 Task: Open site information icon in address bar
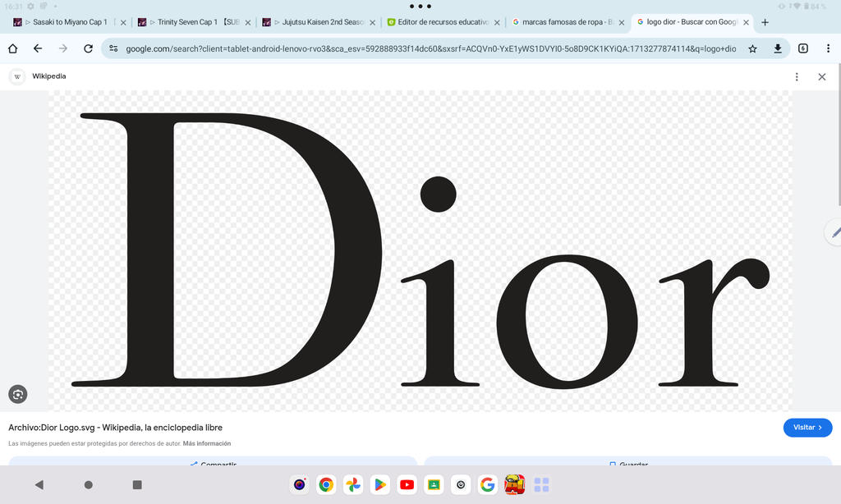113,48
